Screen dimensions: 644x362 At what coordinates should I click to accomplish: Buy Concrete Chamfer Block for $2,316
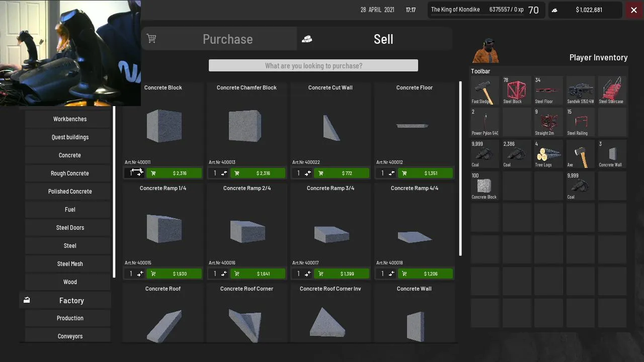point(258,173)
